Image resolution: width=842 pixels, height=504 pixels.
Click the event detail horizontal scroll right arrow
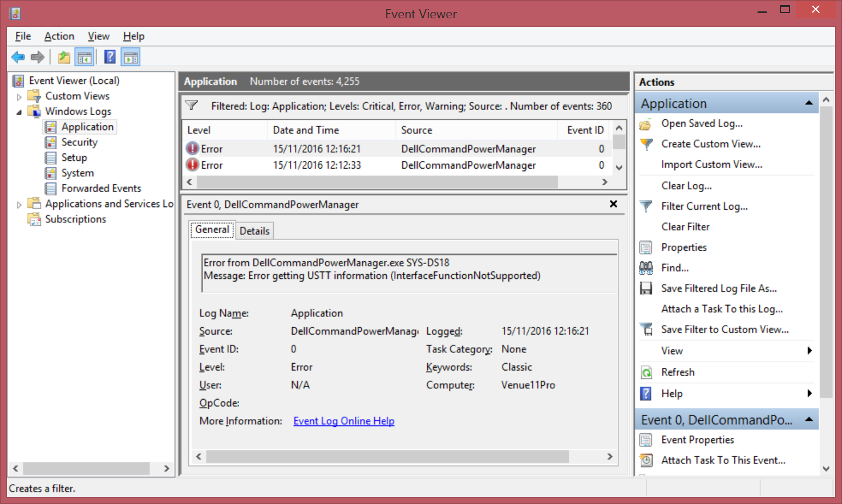pyautogui.click(x=610, y=457)
